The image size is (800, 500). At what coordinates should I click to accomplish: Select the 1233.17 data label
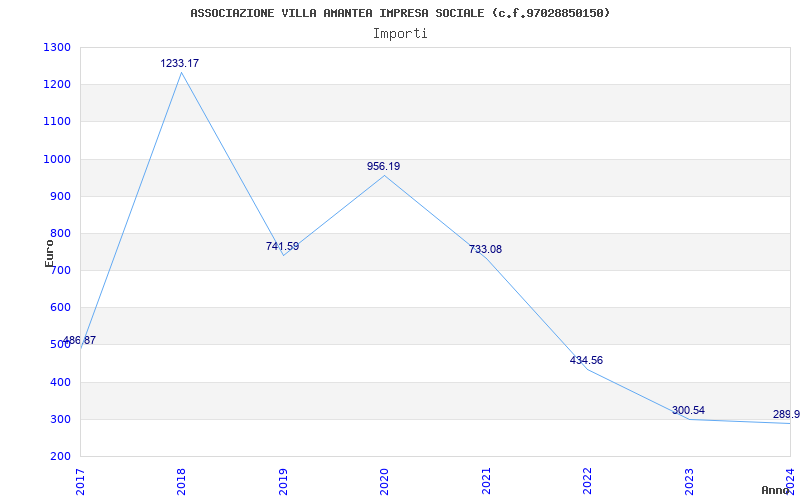(x=180, y=63)
